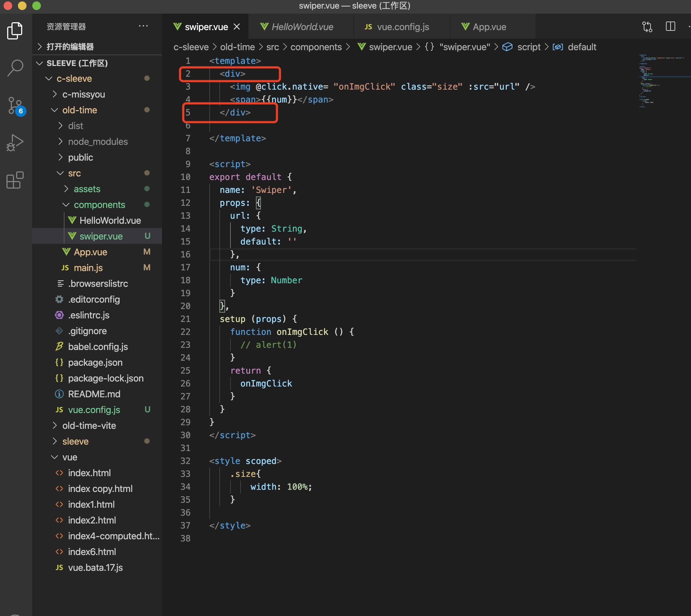This screenshot has width=691, height=616.
Task: Click the Vue icon in swiper.vue breadcrumb
Action: point(362,47)
